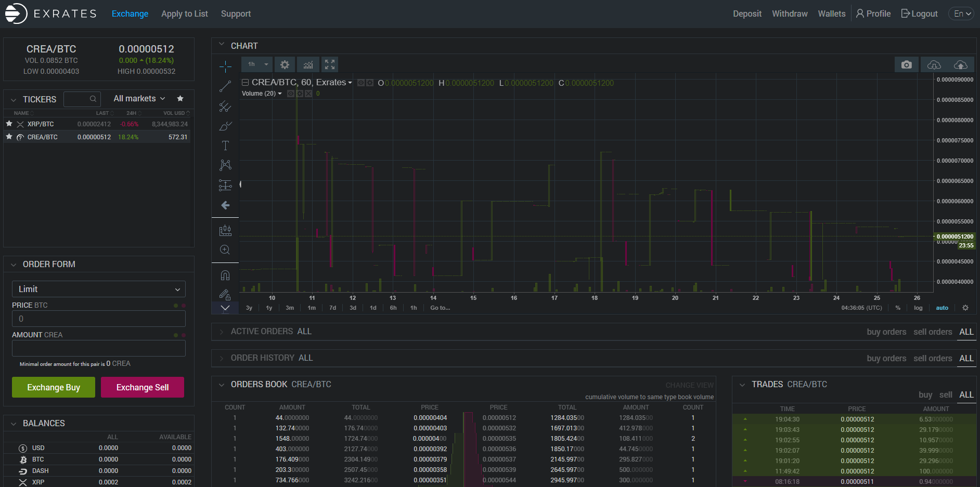This screenshot has width=980, height=487.
Task: Load chart layout from cloud
Action: (934, 64)
